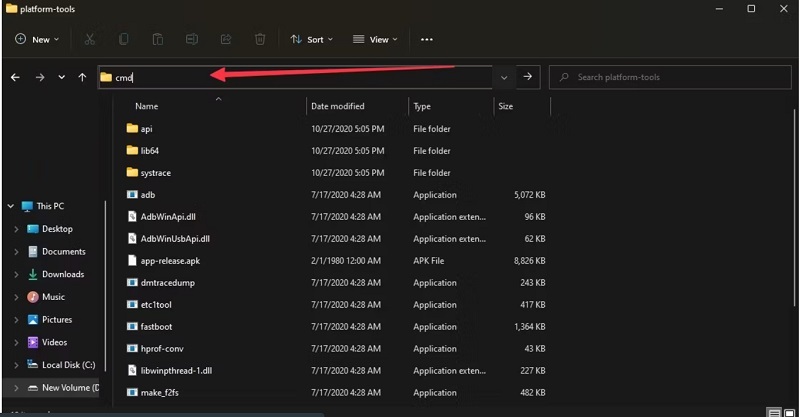Navigate back with the back arrow
This screenshot has width=800, height=417.
click(15, 77)
